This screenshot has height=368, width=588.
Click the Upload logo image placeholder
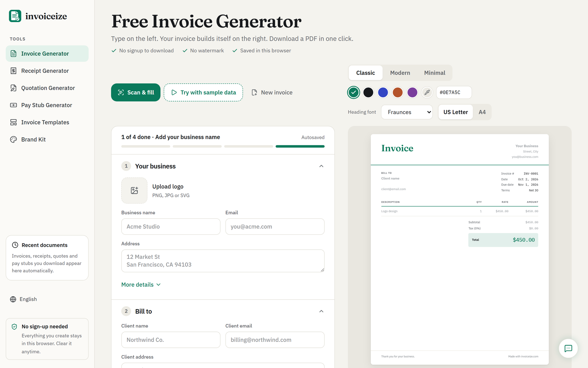coord(134,190)
